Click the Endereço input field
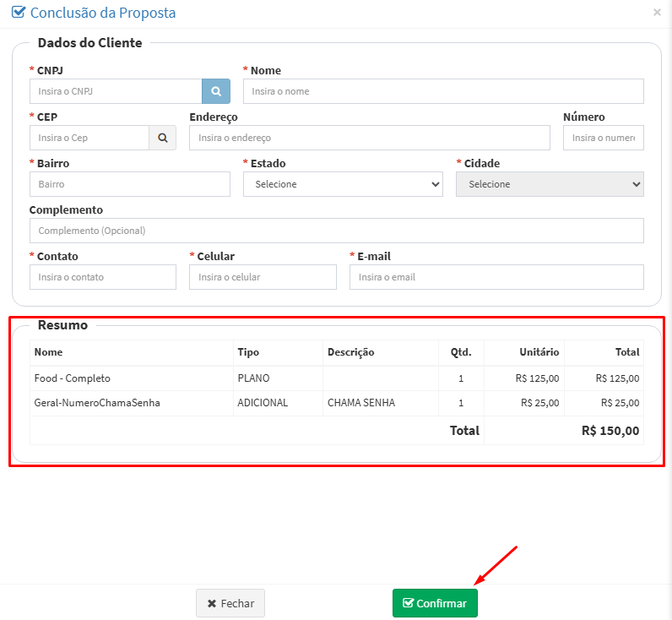Viewport: 672px width, 620px height. [369, 138]
